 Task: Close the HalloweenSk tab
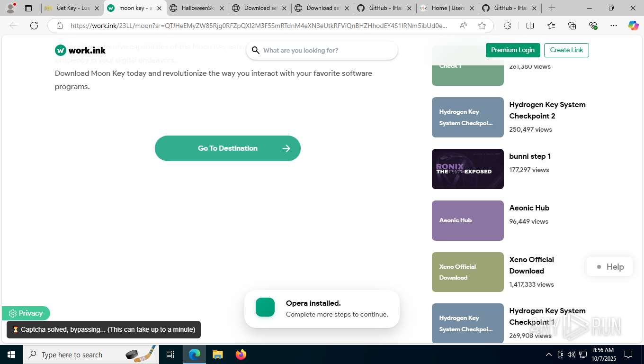pos(222,8)
